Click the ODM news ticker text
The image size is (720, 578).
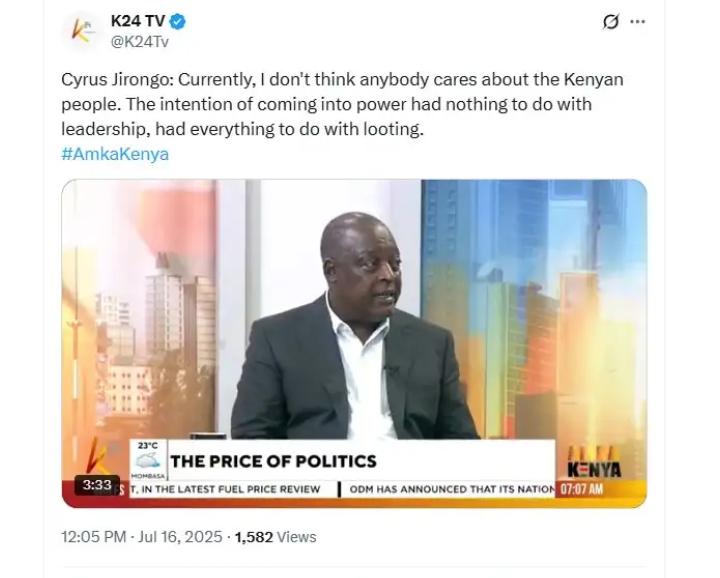[452, 489]
